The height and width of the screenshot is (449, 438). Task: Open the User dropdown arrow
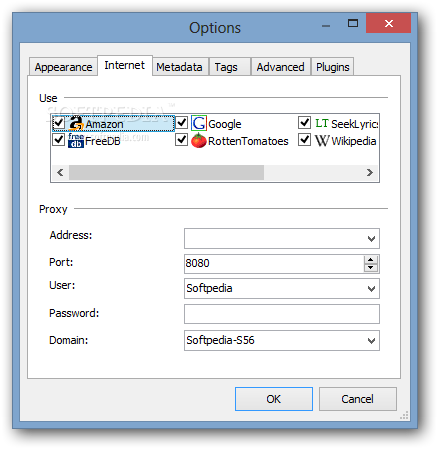[x=371, y=289]
